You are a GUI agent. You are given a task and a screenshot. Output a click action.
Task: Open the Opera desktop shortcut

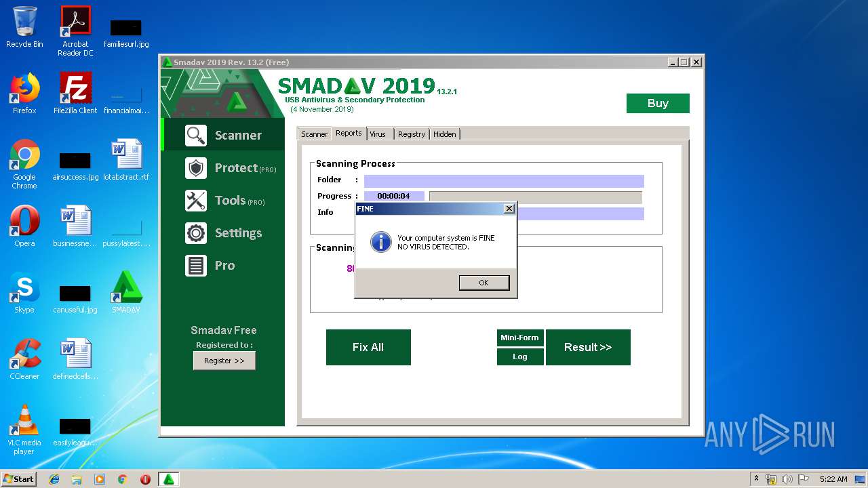pyautogui.click(x=24, y=226)
